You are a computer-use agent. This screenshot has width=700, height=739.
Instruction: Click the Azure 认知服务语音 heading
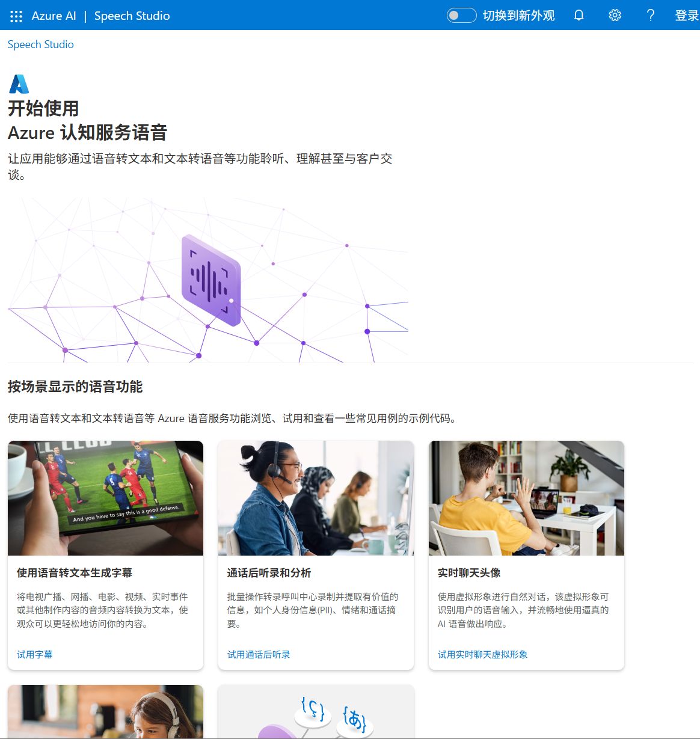tap(87, 132)
